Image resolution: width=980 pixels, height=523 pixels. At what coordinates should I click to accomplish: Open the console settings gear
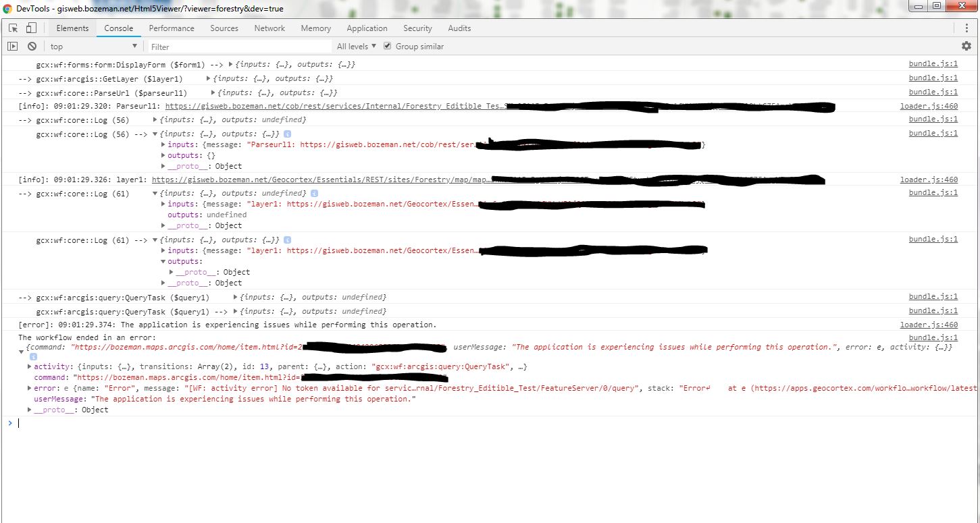[966, 46]
